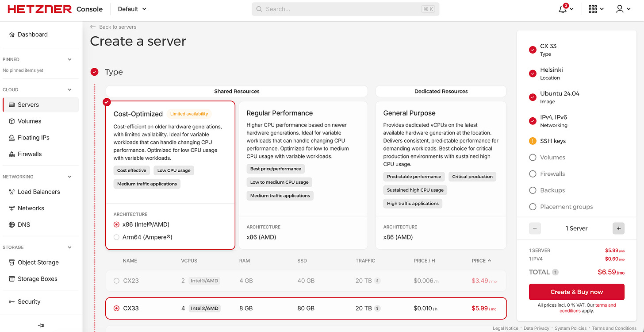The width and height of the screenshot is (644, 332).
Task: Decrease server count with minus button
Action: (535, 228)
